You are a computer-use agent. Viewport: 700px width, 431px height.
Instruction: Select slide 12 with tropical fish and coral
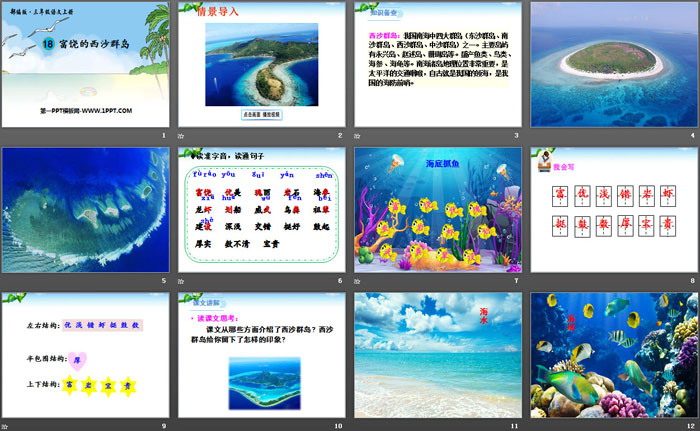pos(614,355)
